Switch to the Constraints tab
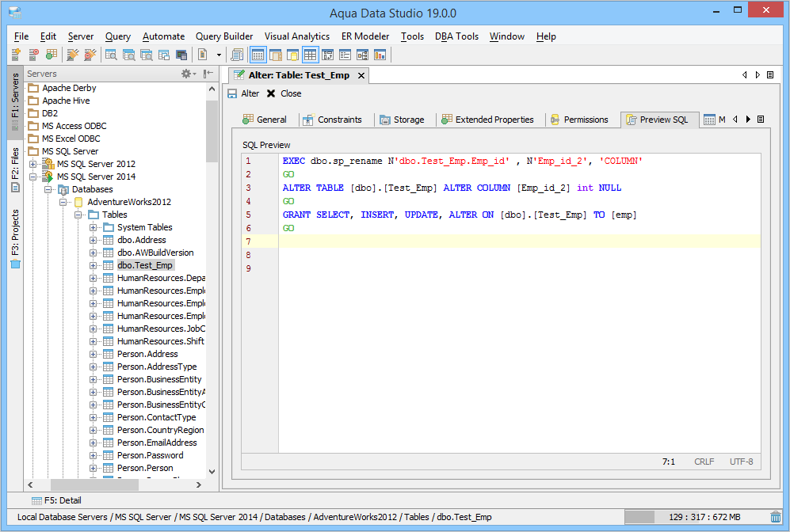The width and height of the screenshot is (790, 532). [331, 120]
